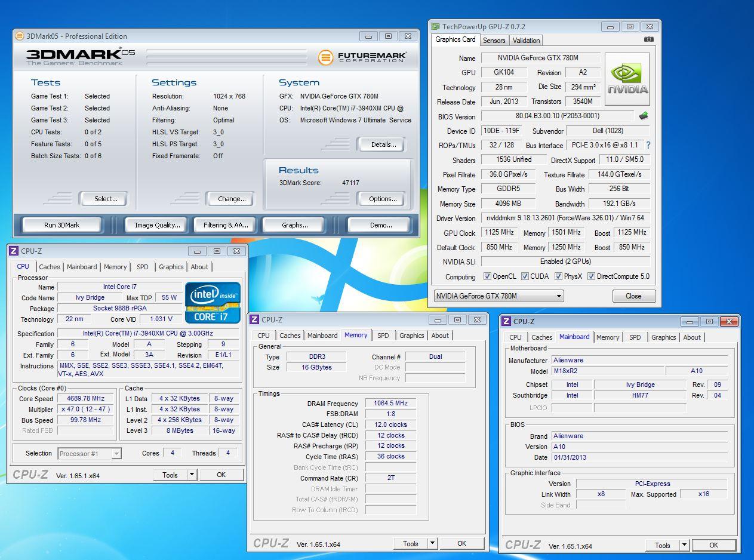Click OK in CPU-Z Memory window
754x560 pixels.
coord(461,543)
